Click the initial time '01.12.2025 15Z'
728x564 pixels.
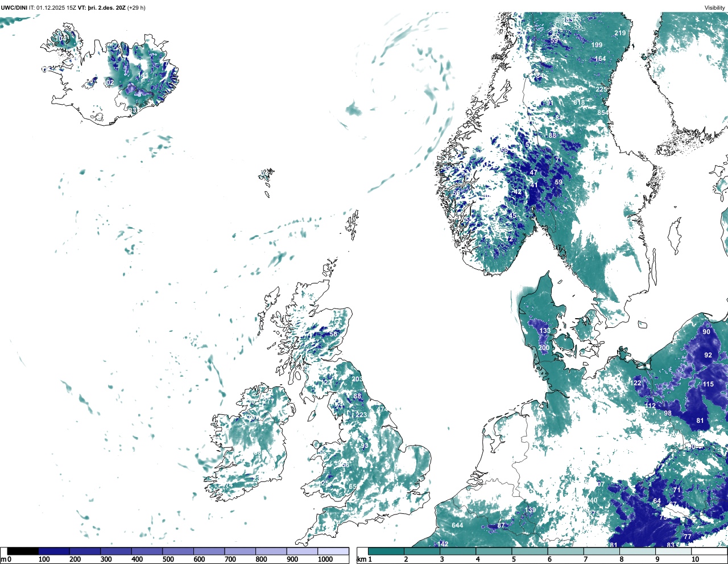click(56, 8)
